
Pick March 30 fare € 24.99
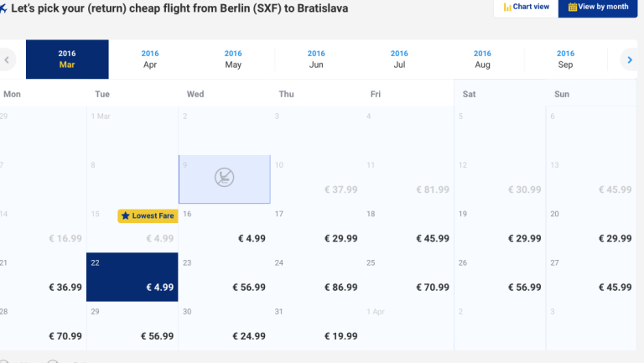(x=224, y=326)
